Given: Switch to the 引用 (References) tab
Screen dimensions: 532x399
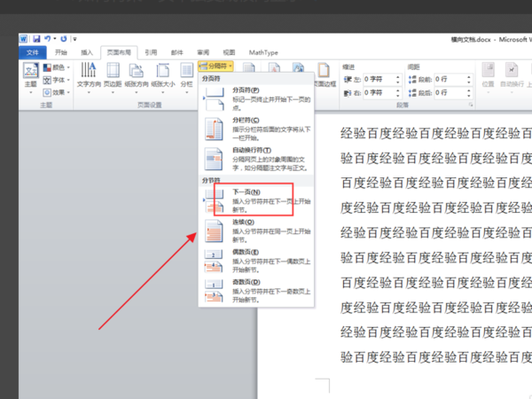Looking at the screenshot, I should click(151, 52).
